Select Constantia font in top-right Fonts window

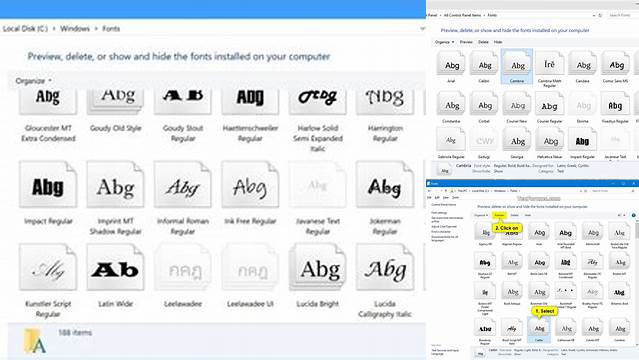(451, 104)
